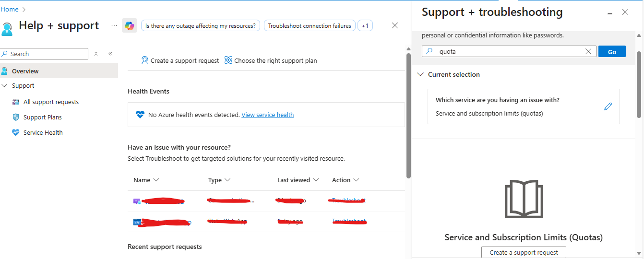Click the Copilot icon in header
Screen dimensions: 644x259
(130, 26)
